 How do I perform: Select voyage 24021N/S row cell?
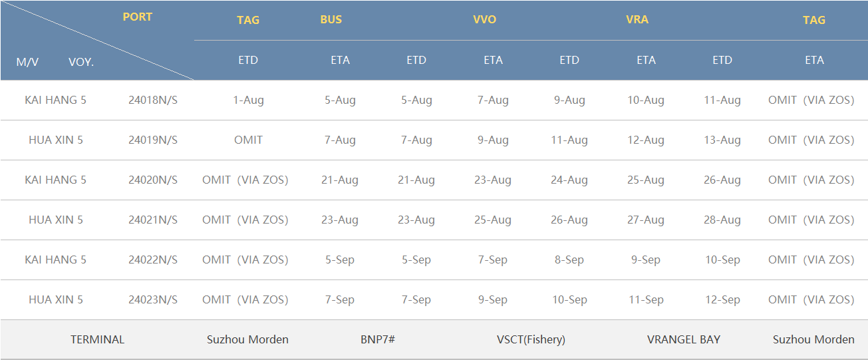tap(153, 220)
